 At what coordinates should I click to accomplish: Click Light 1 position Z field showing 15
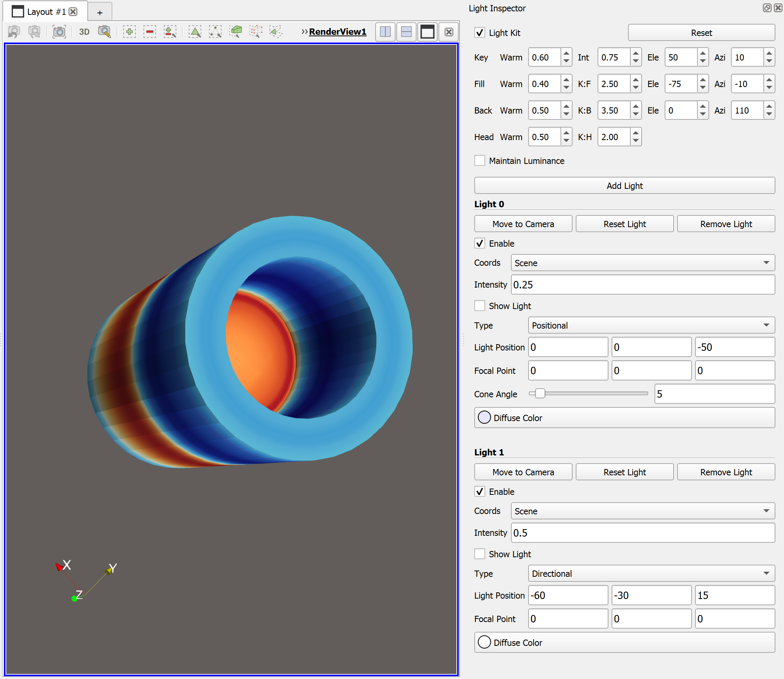coord(735,595)
